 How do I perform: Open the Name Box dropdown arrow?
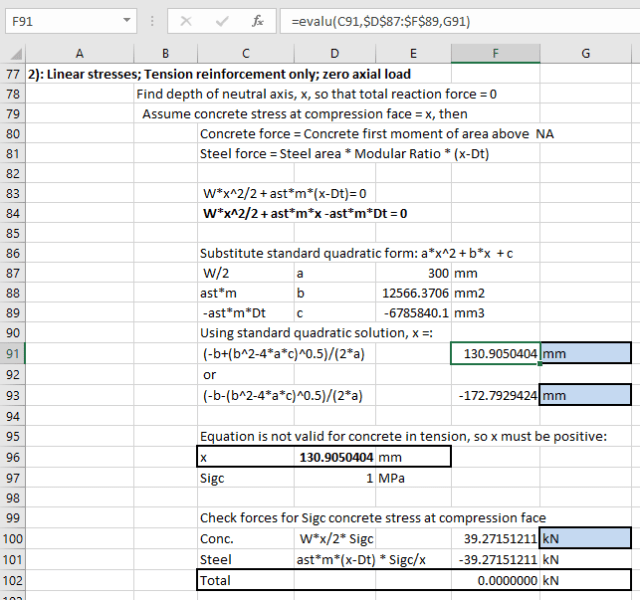point(126,20)
